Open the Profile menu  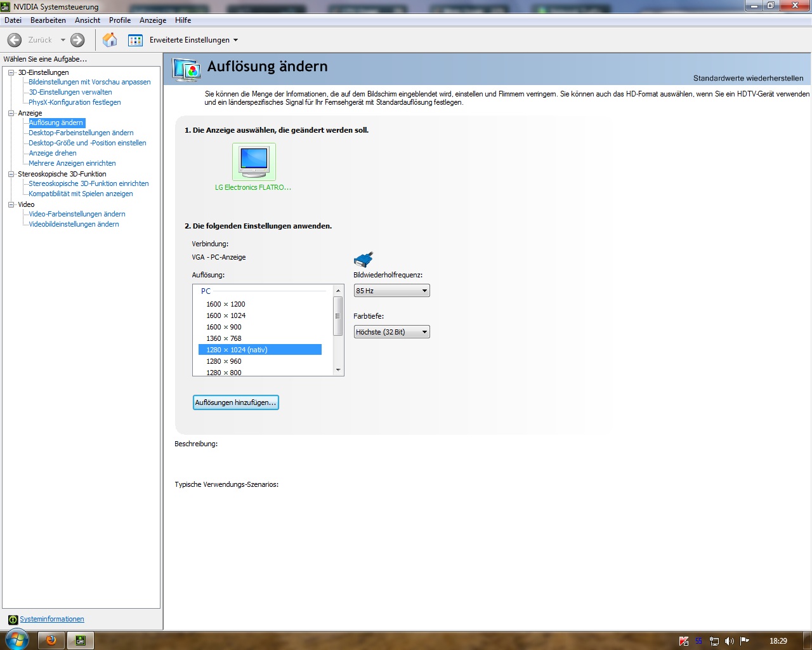pyautogui.click(x=120, y=20)
